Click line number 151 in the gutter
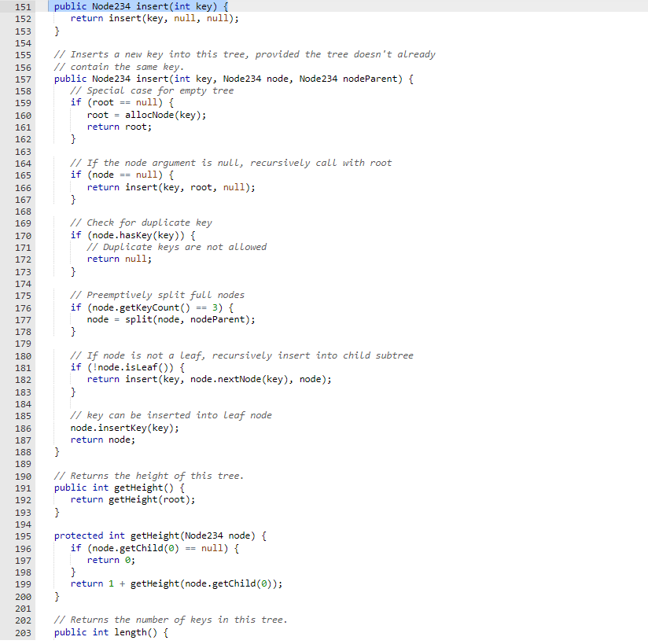Screen dimensions: 648x644 (x=22, y=6)
